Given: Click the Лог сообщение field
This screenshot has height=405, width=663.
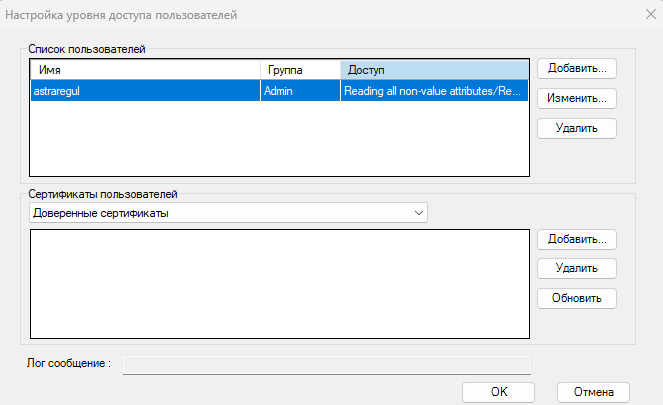Looking at the screenshot, I should click(326, 364).
